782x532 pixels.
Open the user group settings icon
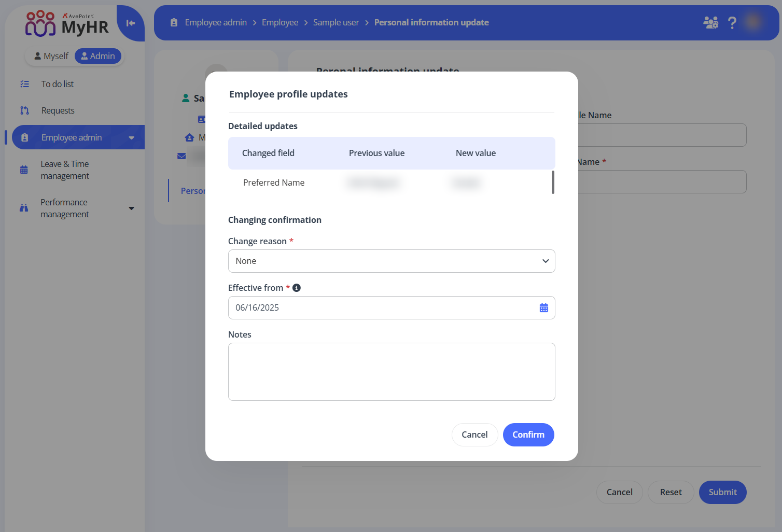pos(710,22)
